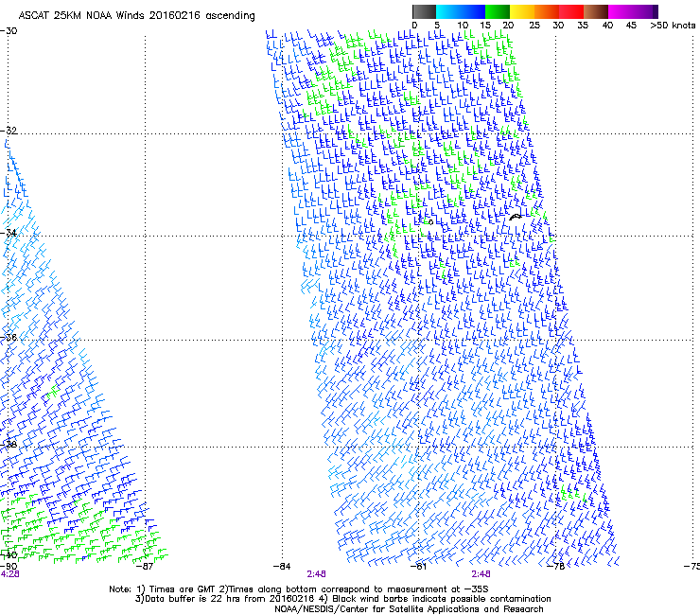Click the purple 4:28 time label

pos(9,574)
